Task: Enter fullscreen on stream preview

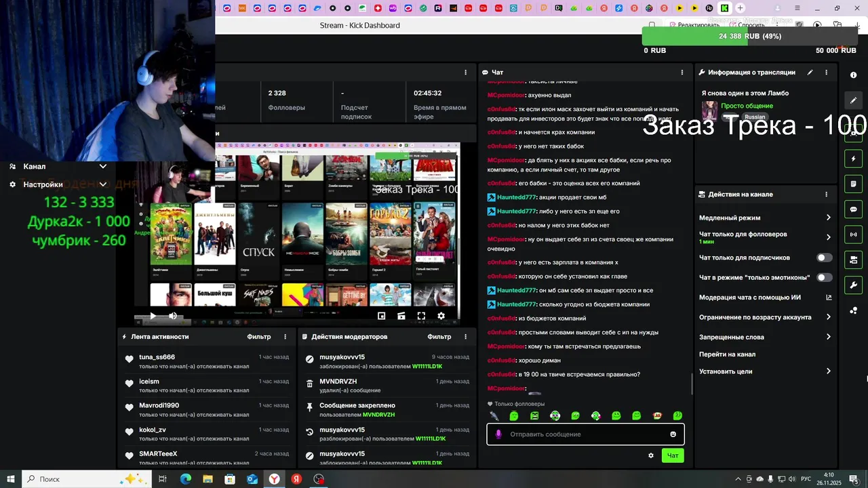Action: (421, 316)
